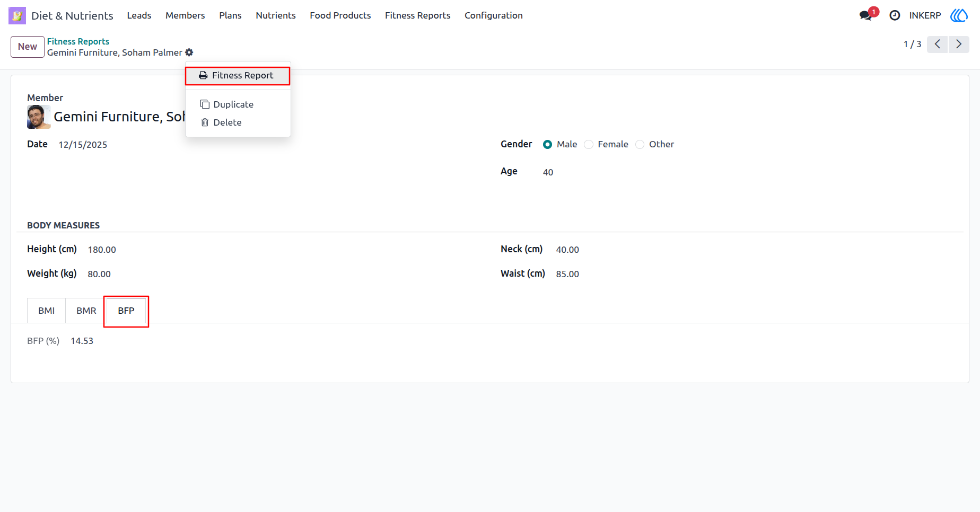The image size is (980, 512).
Task: Go to previous record arrow
Action: 937,44
